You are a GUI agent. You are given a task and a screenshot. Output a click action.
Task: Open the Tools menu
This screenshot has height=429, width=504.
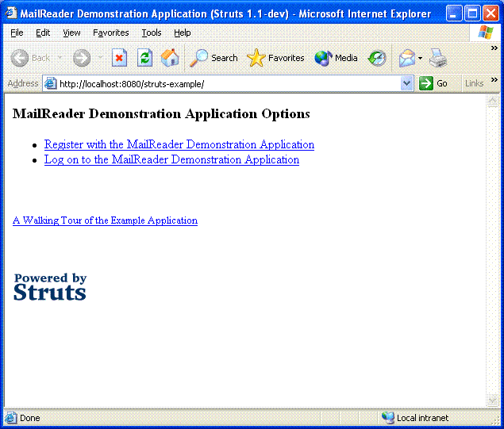152,33
